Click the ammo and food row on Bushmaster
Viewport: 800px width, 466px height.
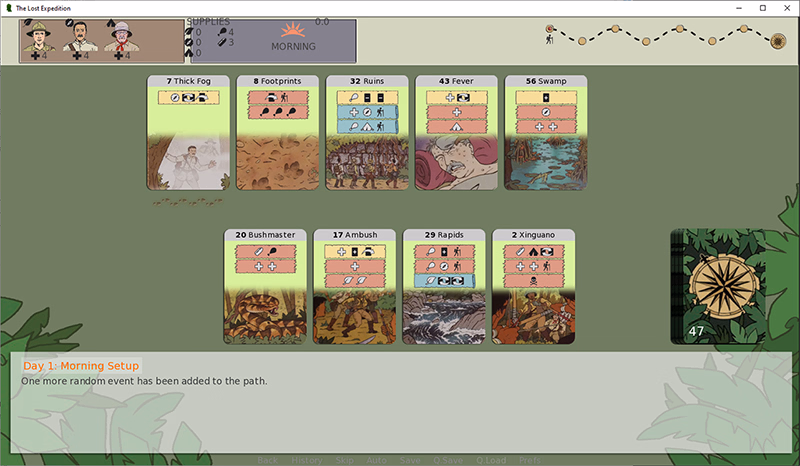[x=265, y=251]
